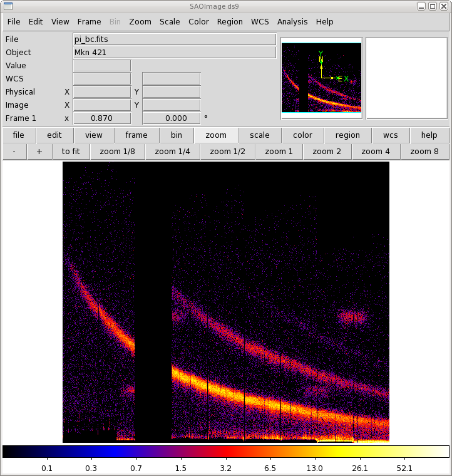The image size is (452, 476).
Task: Click the 'bin' buttonbar tab
Action: tap(177, 135)
